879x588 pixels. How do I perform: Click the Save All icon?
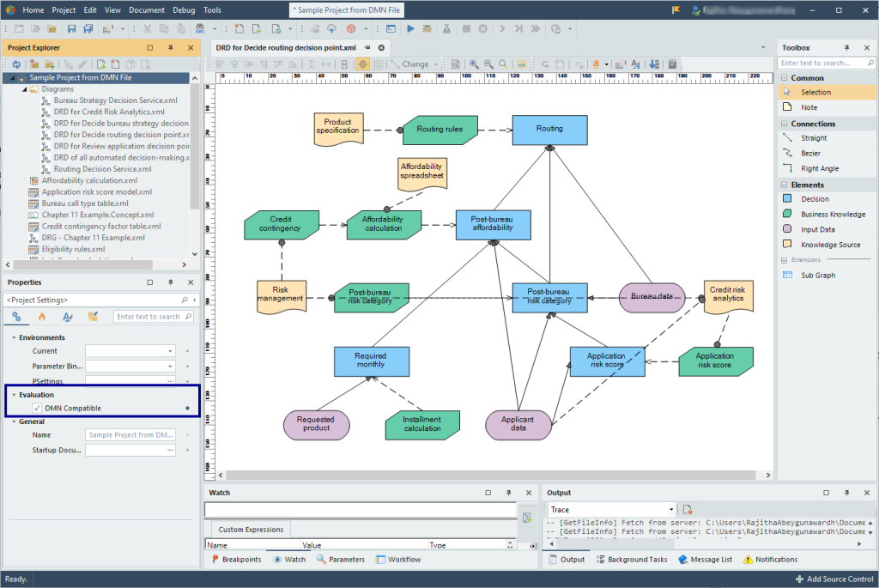pyautogui.click(x=88, y=28)
